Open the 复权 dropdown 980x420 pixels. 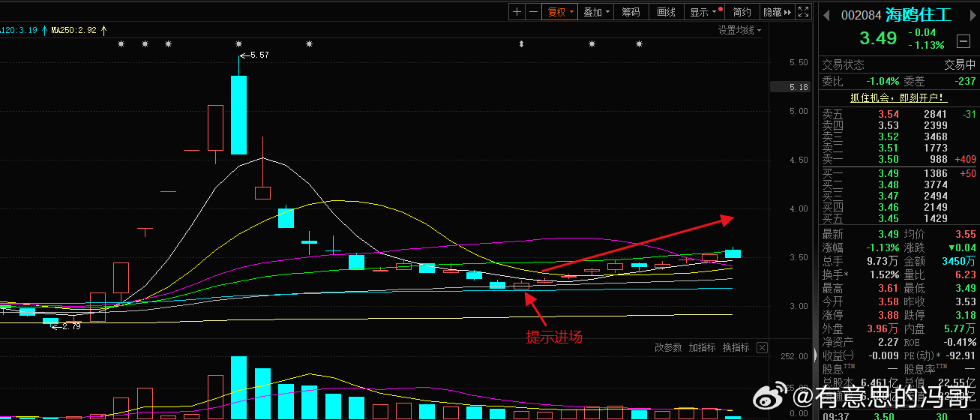(x=561, y=11)
